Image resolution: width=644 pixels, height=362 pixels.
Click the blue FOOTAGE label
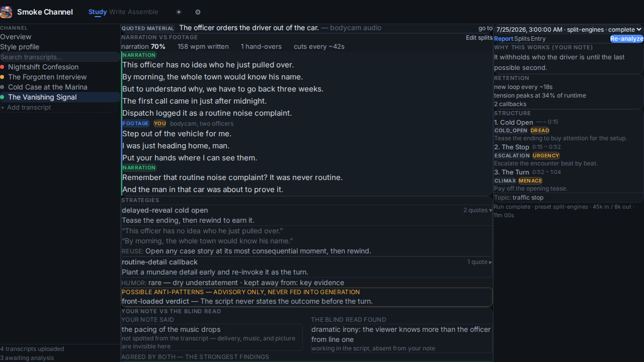coord(136,123)
